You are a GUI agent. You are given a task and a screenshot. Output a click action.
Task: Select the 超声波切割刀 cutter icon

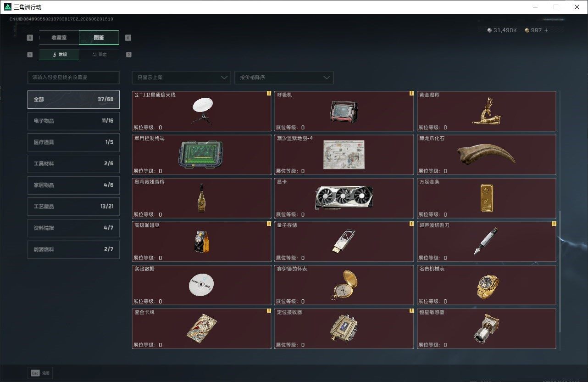[x=485, y=241]
